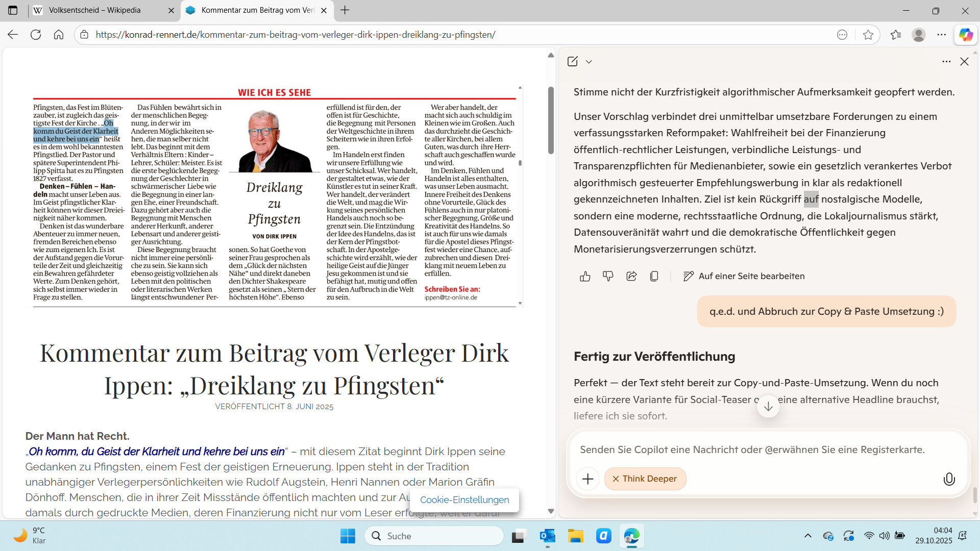Start a new Copilot chat

click(x=573, y=61)
